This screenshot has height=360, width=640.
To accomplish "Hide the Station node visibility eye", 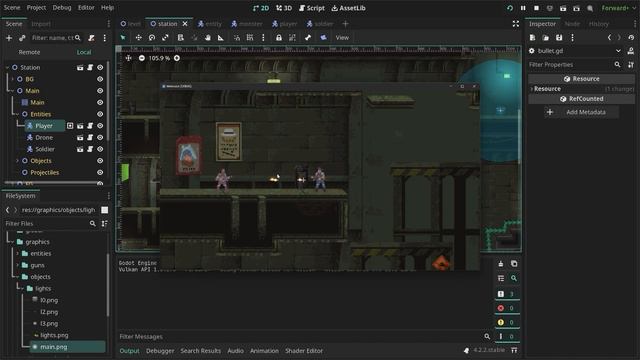I will (x=100, y=67).
